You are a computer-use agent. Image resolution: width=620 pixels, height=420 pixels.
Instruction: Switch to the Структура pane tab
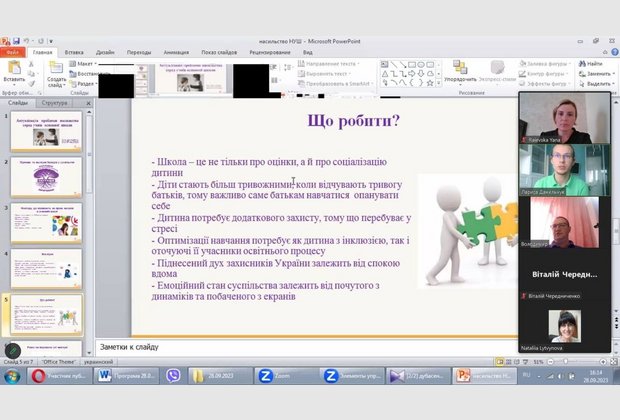click(x=55, y=103)
